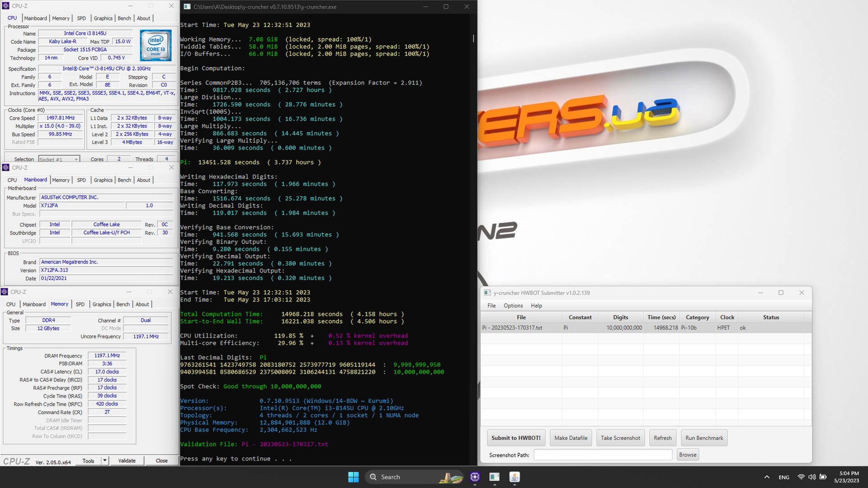
Task: Open Options menu in HWBOT Submitter
Action: [513, 305]
